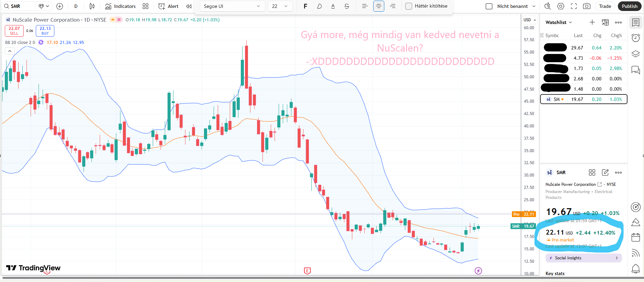Open notifications bell in right sidebar
Viewport: 644px width, 282px height.
[636, 268]
